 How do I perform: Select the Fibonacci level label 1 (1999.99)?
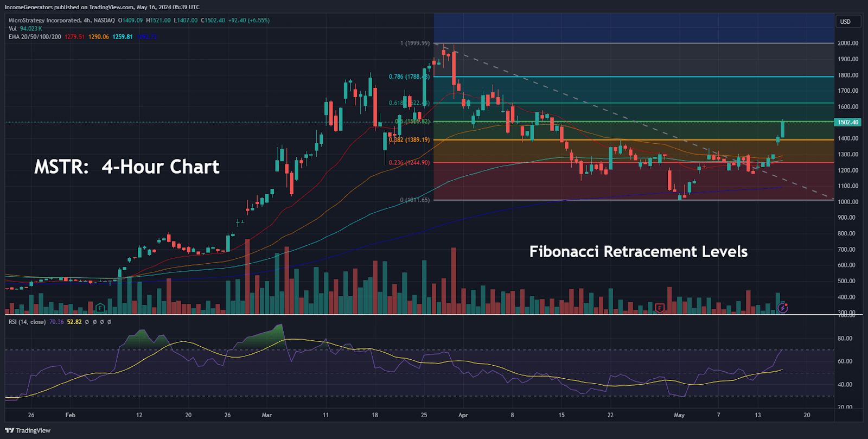[415, 43]
